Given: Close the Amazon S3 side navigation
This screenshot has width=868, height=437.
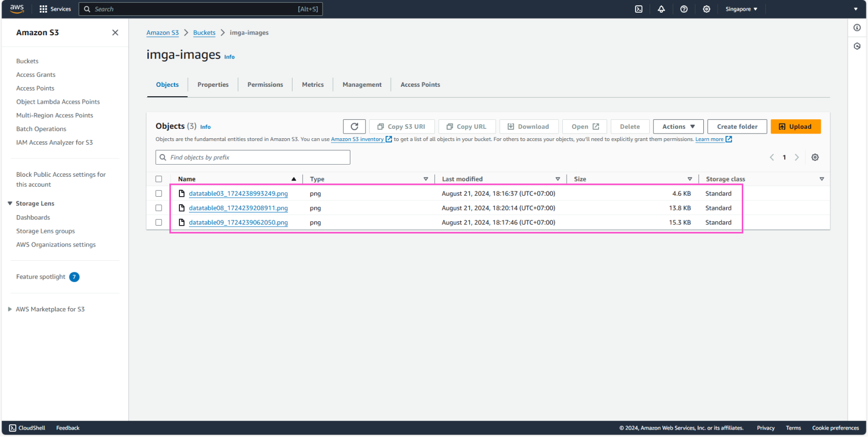Looking at the screenshot, I should 115,33.
